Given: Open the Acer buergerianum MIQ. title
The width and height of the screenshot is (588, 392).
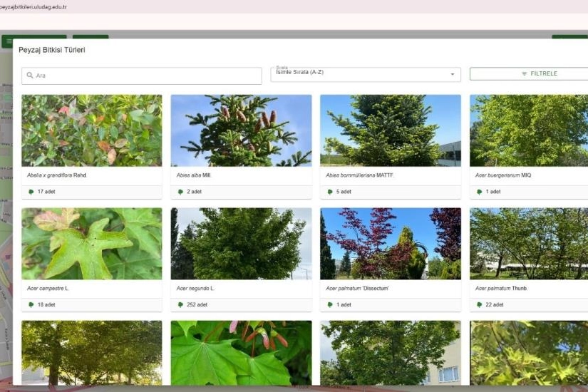Looking at the screenshot, I should (x=503, y=175).
